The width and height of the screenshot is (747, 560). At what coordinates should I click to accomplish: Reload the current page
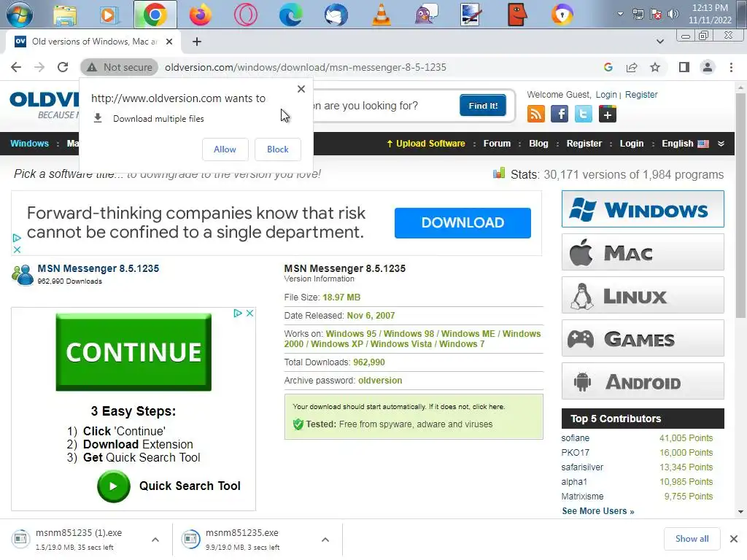pyautogui.click(x=63, y=67)
